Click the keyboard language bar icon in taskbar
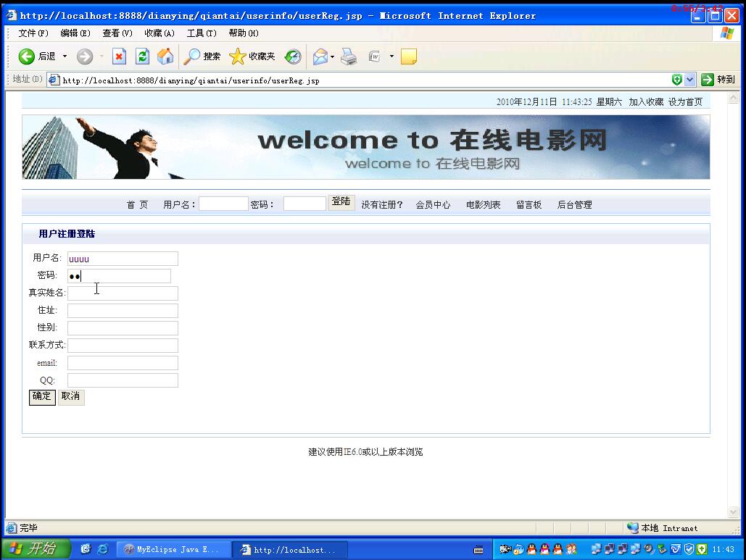 point(478,550)
